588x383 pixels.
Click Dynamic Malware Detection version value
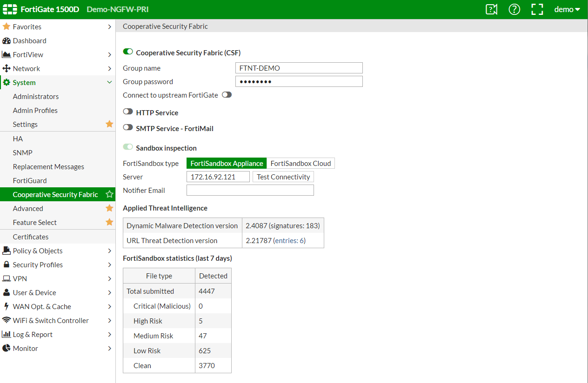(x=283, y=225)
